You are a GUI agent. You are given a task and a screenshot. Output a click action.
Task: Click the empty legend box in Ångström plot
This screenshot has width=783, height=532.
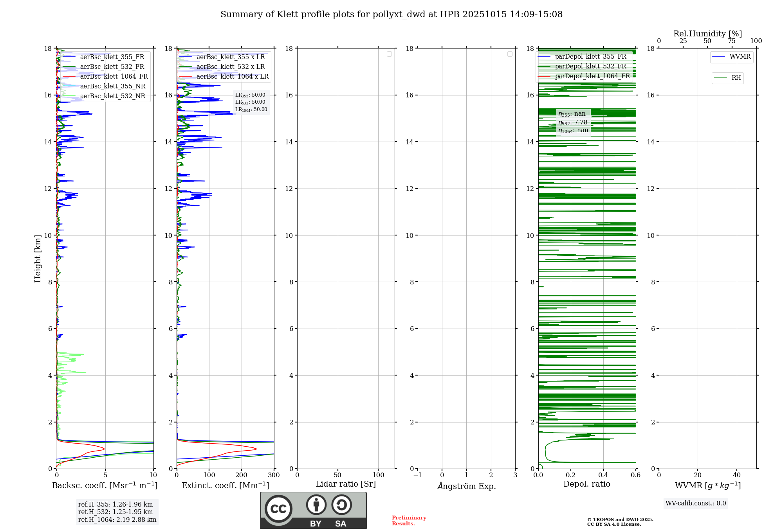[510, 54]
